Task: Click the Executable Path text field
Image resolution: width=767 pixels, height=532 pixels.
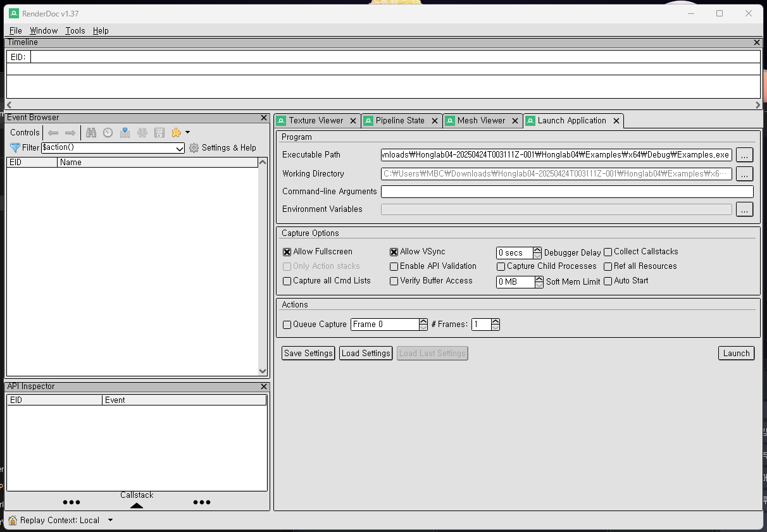Action: point(556,155)
